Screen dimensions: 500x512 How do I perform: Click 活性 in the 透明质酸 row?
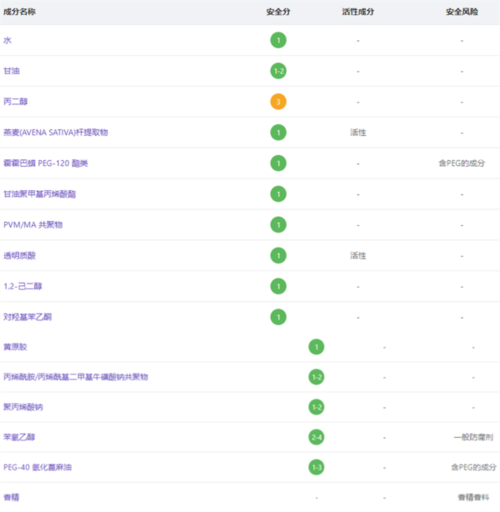pos(358,256)
